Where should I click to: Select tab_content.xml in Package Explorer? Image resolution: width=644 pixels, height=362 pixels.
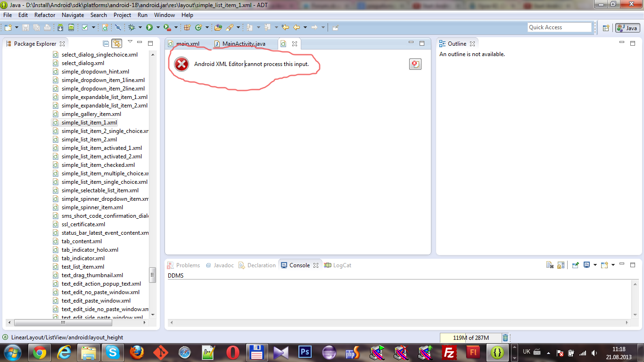[x=77, y=241]
